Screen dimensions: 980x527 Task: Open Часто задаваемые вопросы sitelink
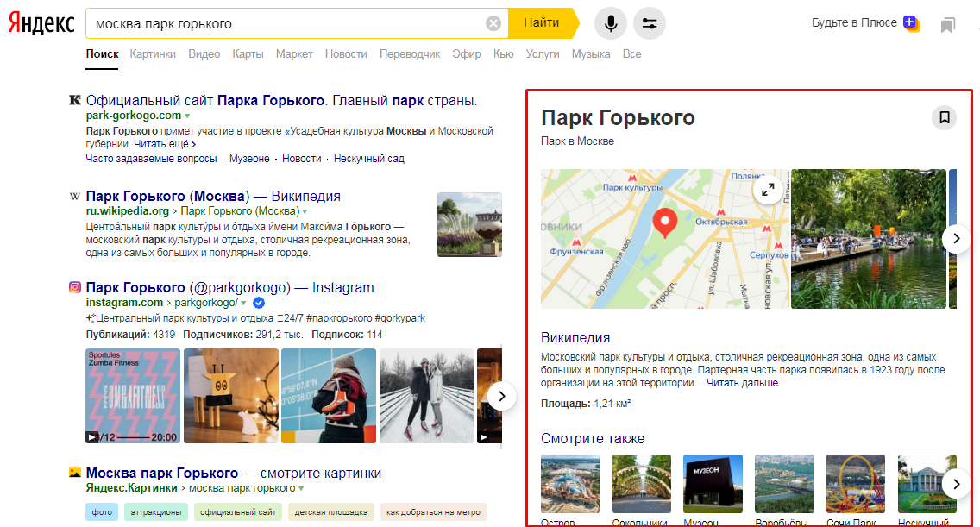[x=151, y=159]
